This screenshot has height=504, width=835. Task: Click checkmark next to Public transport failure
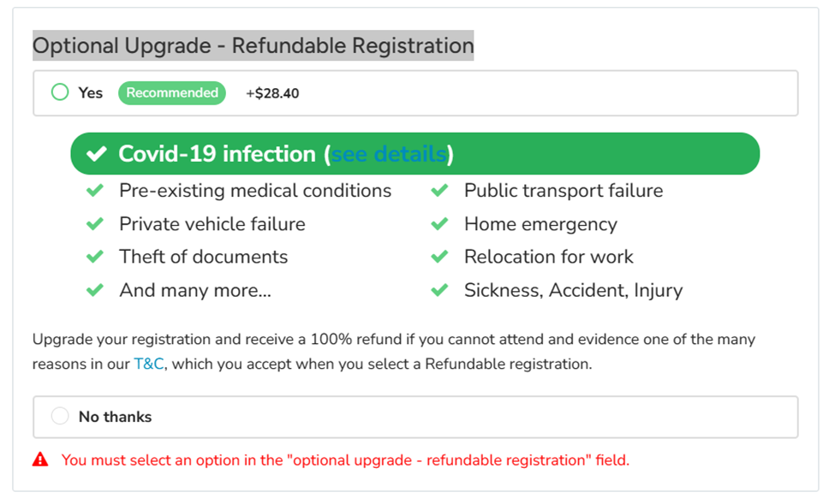click(439, 191)
